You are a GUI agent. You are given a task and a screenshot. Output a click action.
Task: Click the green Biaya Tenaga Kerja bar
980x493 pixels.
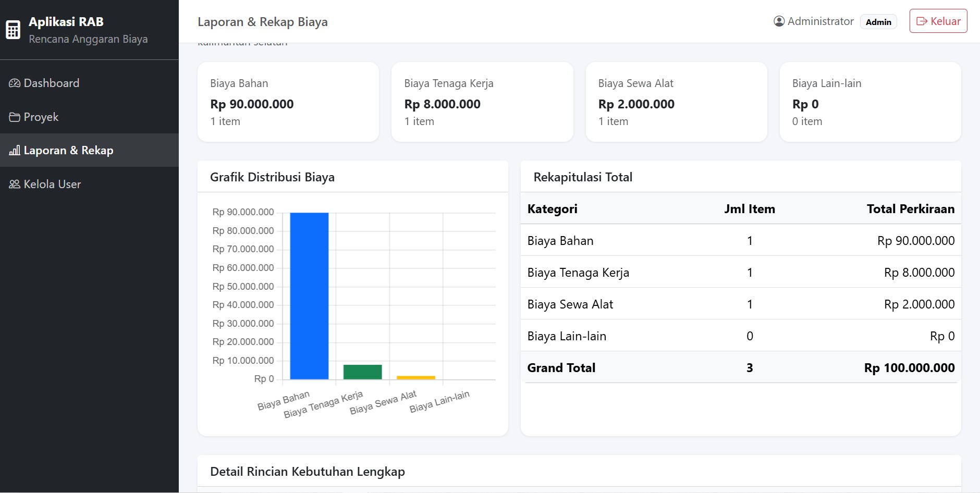pos(363,372)
